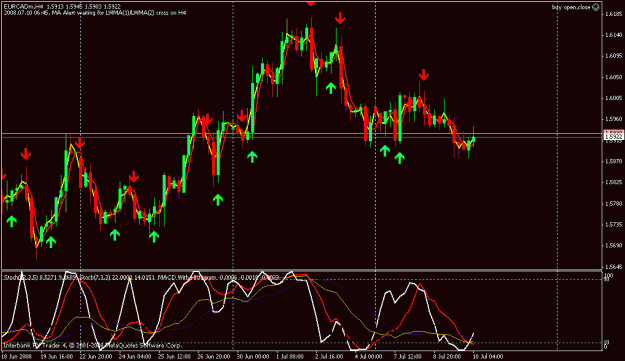
Task: Click the '8 Jul 20:00' time axis label
Action: [448, 356]
